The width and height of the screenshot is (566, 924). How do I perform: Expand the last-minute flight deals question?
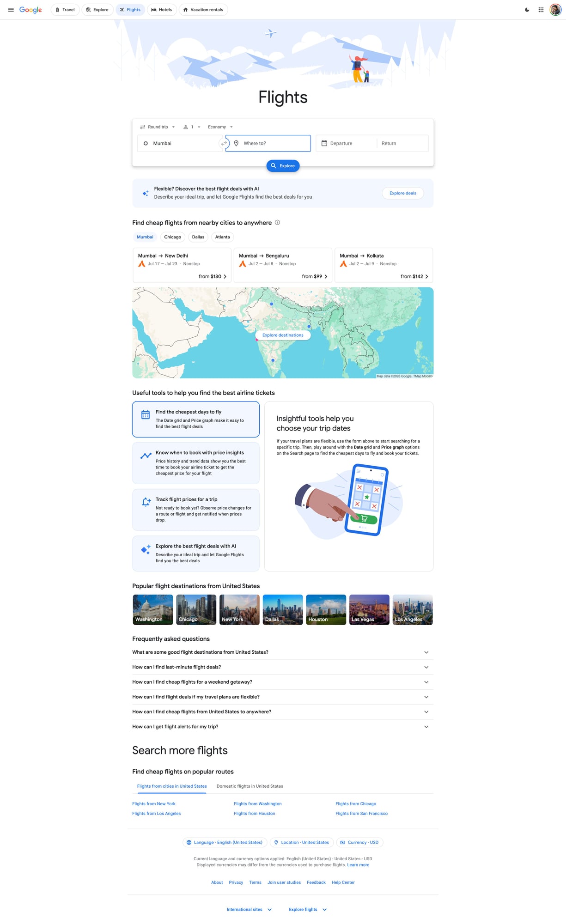[x=280, y=667]
